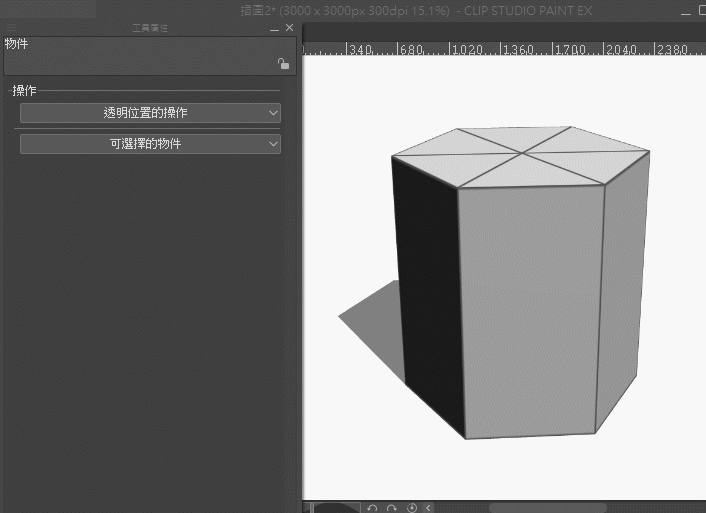
Task: Click the horizontal canvas scrollbar thumb
Action: [546, 508]
